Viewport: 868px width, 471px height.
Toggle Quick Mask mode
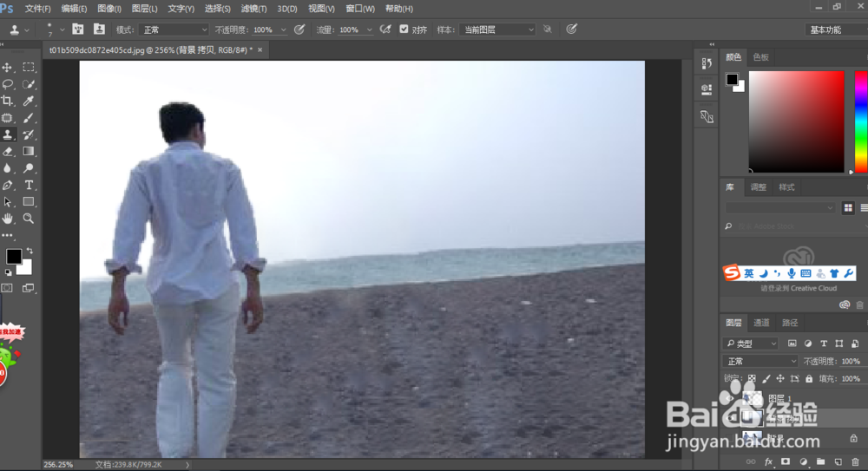pyautogui.click(x=7, y=288)
